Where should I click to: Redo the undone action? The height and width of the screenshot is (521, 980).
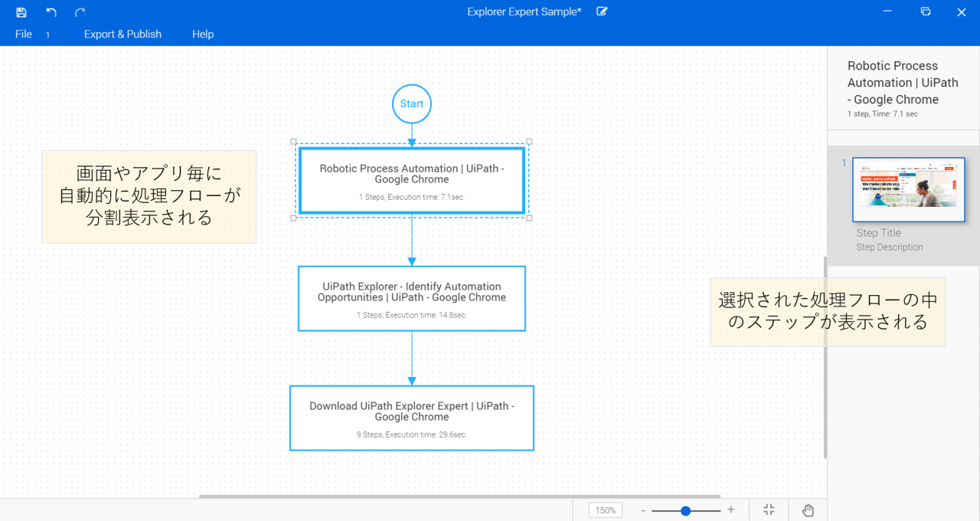coord(80,12)
